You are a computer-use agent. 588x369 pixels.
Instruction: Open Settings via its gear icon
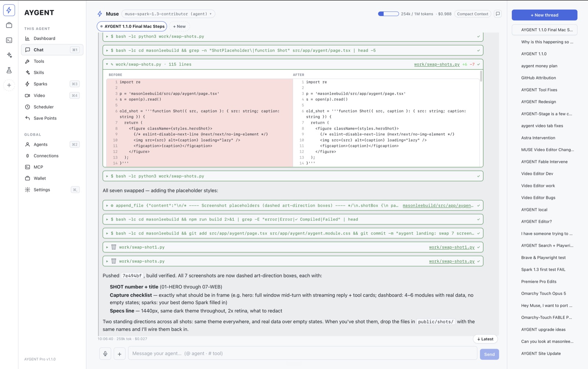[x=28, y=190]
